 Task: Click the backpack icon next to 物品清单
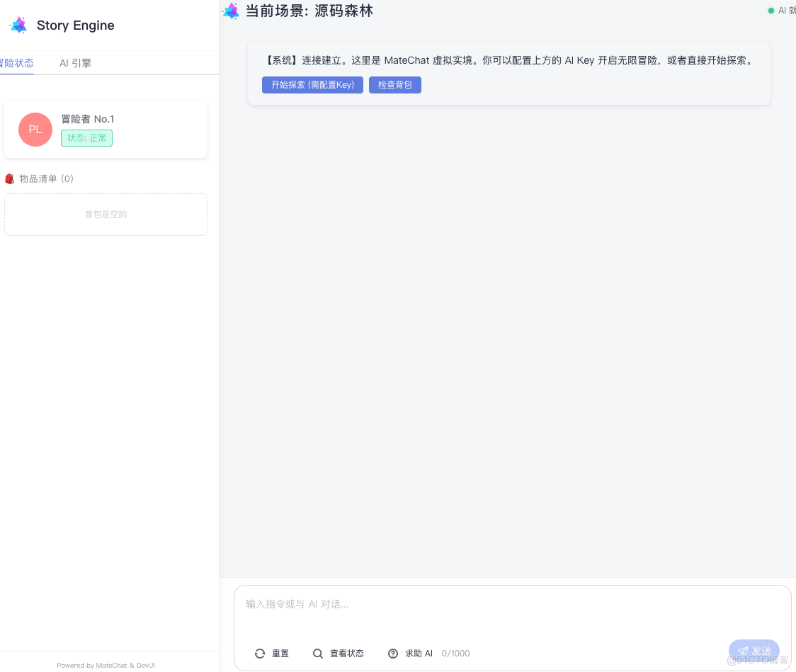click(x=9, y=178)
